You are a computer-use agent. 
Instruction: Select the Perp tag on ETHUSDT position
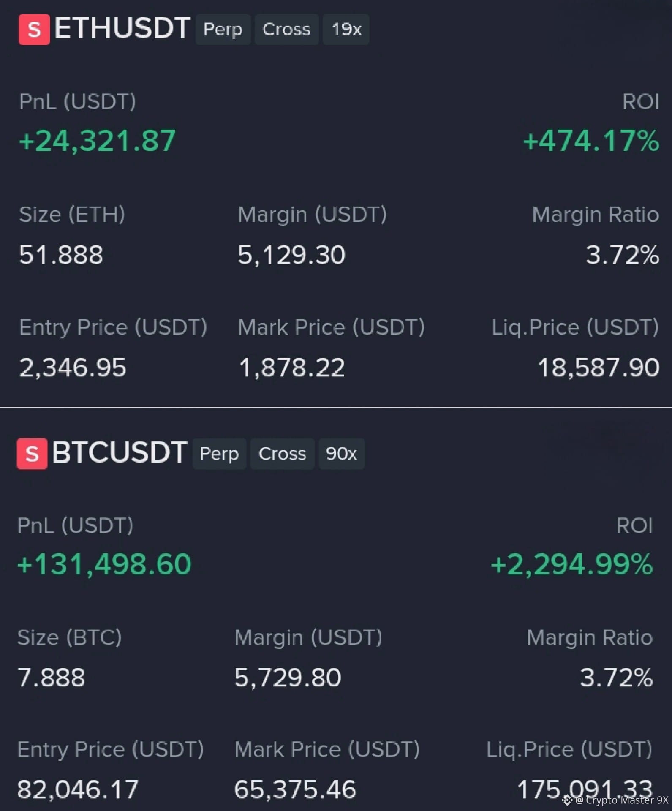pos(223,30)
